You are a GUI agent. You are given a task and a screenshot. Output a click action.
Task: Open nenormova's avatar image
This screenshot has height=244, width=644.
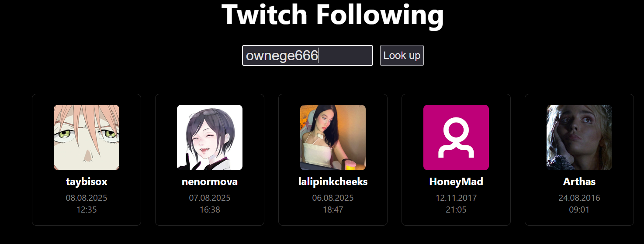(210, 137)
